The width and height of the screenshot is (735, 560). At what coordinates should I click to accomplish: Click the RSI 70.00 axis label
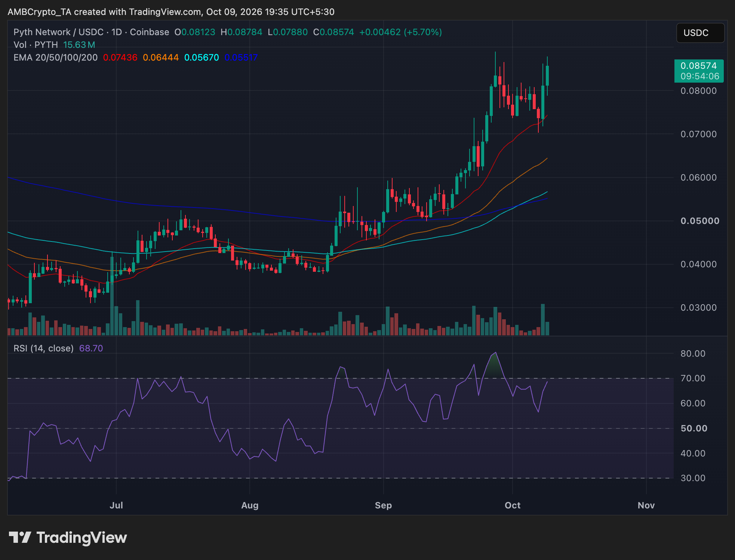(x=693, y=378)
